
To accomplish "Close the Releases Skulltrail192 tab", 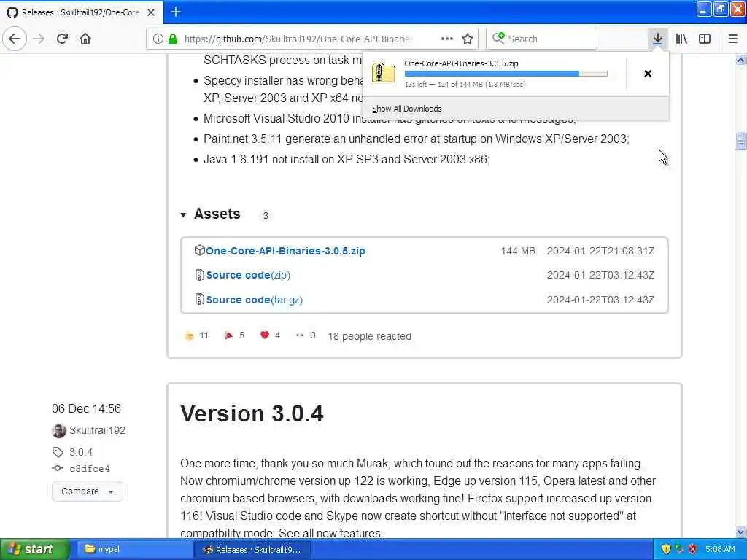I will pos(151,12).
